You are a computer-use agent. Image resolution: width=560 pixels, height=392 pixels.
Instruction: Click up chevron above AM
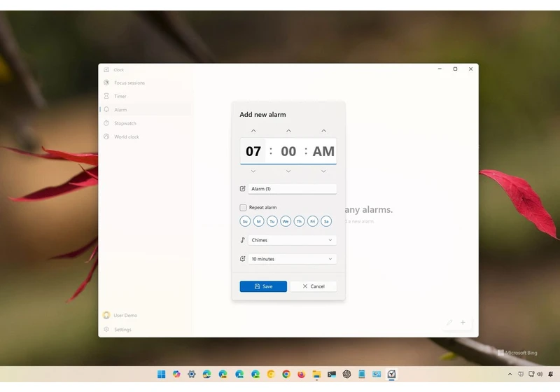coord(323,131)
